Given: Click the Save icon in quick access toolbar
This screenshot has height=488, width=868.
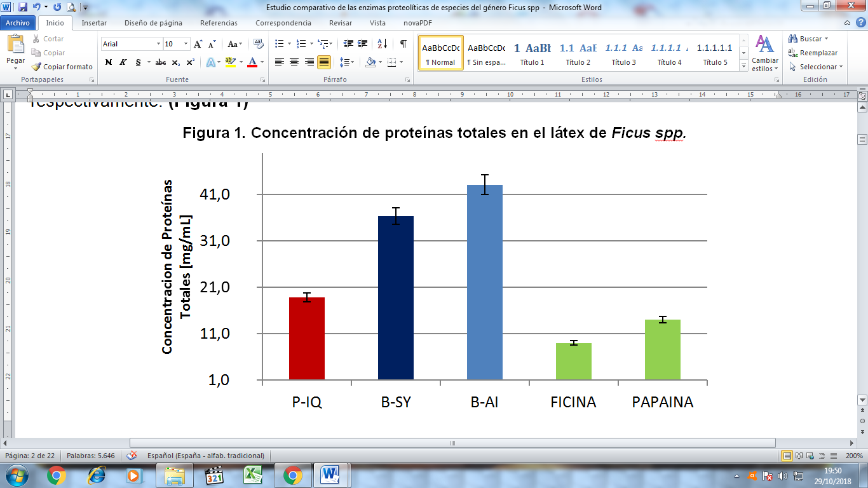Looking at the screenshot, I should click(x=23, y=8).
